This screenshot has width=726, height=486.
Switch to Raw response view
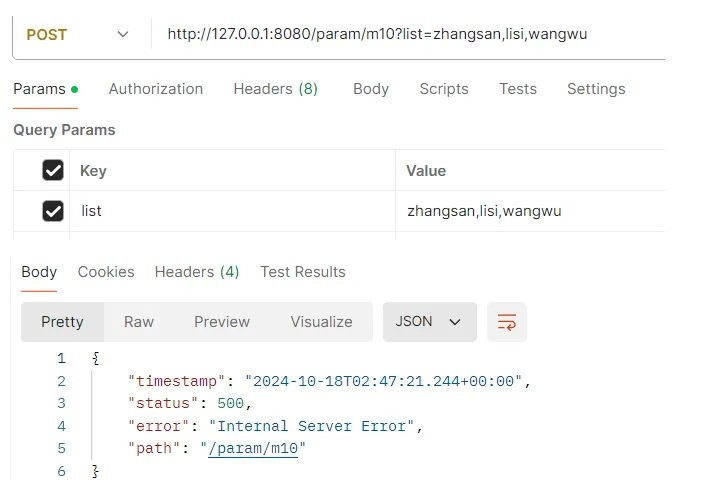pos(139,322)
